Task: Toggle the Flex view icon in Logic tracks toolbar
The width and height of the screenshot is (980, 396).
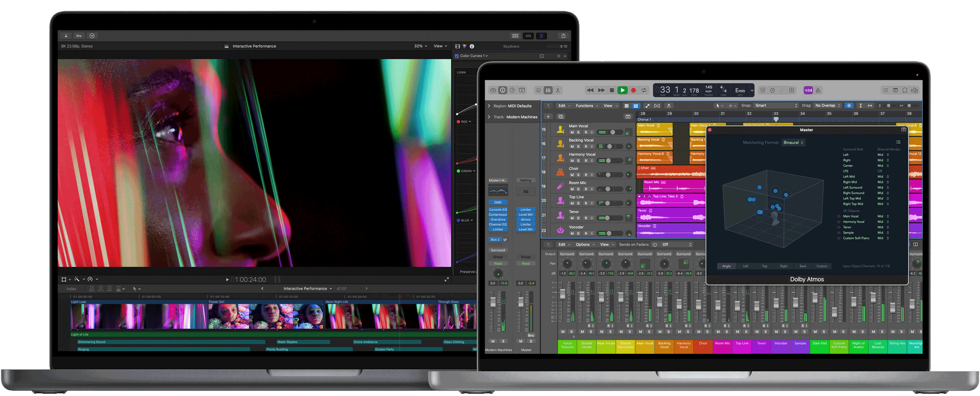Action: [657, 106]
